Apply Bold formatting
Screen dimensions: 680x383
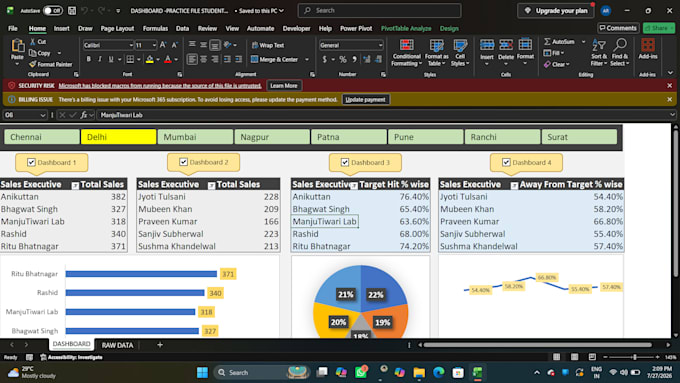88,59
